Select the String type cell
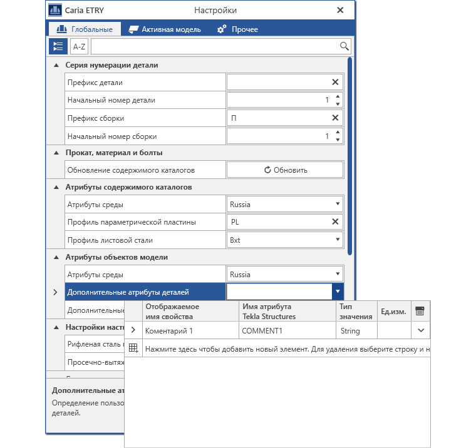Viewport: 476px width, 448px height. pos(356,330)
